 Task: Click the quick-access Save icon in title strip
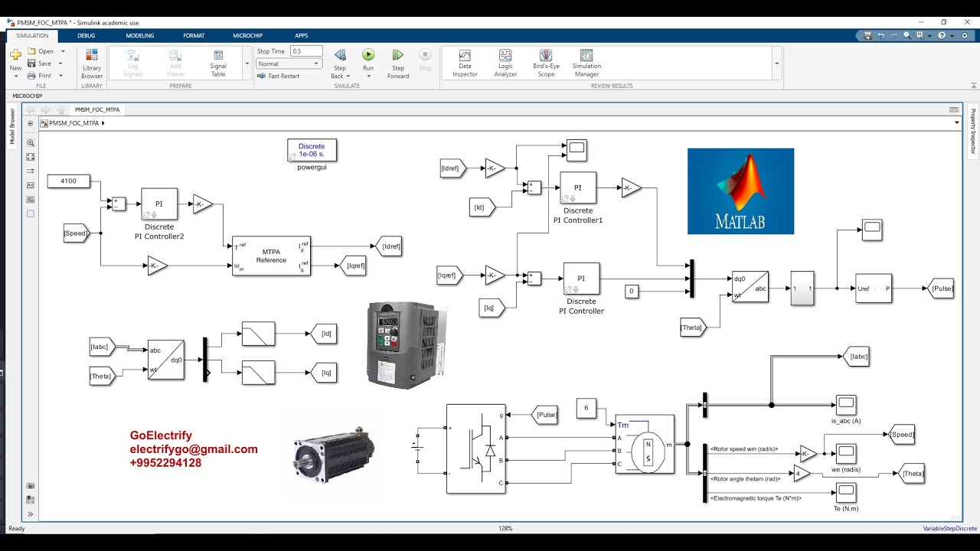click(x=867, y=35)
